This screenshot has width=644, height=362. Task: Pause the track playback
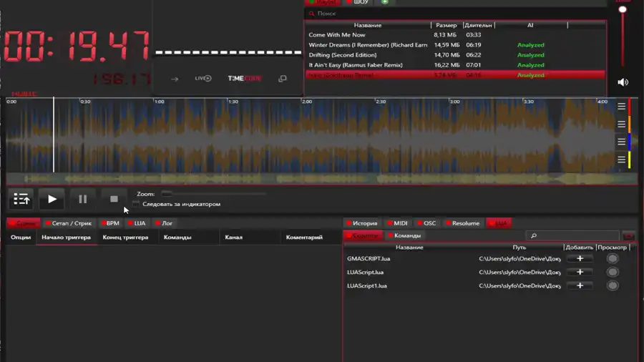tap(82, 200)
